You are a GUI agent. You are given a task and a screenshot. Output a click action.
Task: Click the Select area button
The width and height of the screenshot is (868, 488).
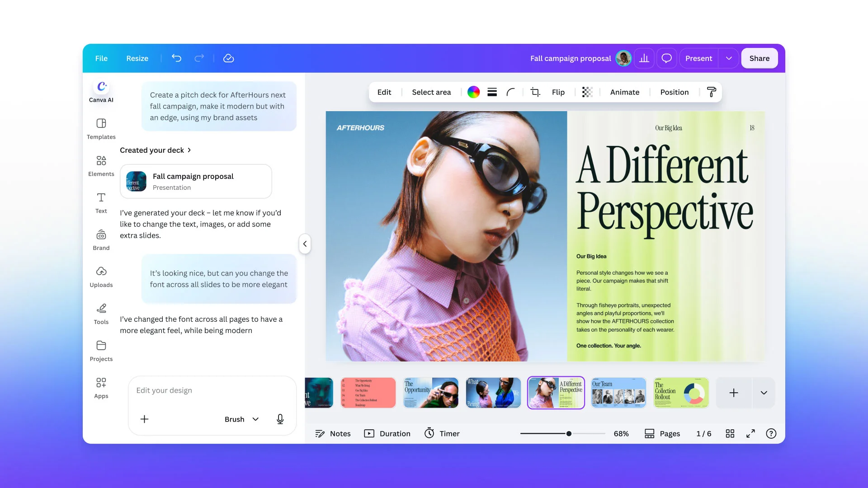click(431, 92)
